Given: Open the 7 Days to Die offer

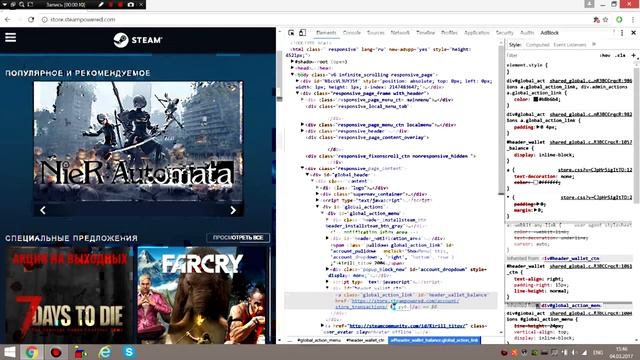Looking at the screenshot, I should point(69,295).
